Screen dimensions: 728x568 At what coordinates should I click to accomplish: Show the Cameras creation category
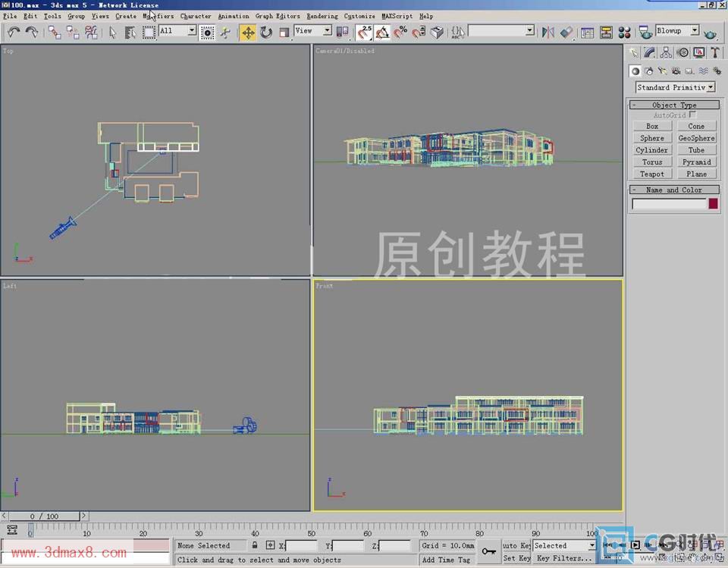click(x=676, y=71)
